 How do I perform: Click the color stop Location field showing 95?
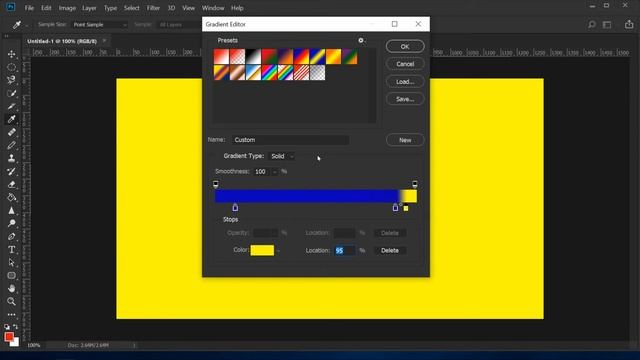344,251
